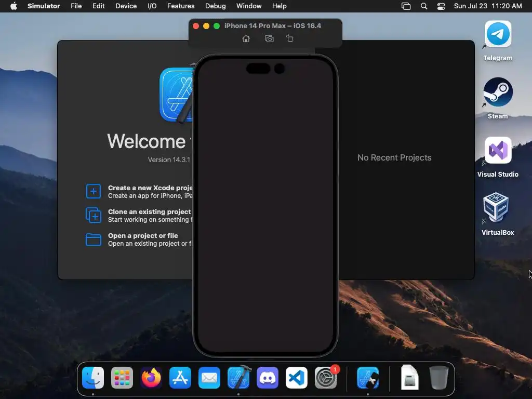Launch Firefox from the Dock

coord(151,378)
